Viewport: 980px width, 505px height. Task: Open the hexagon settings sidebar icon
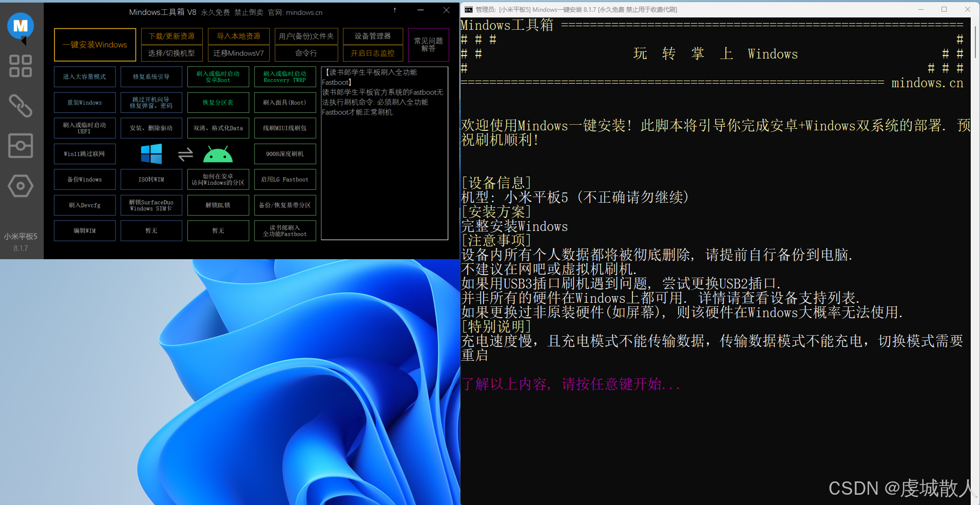[21, 186]
